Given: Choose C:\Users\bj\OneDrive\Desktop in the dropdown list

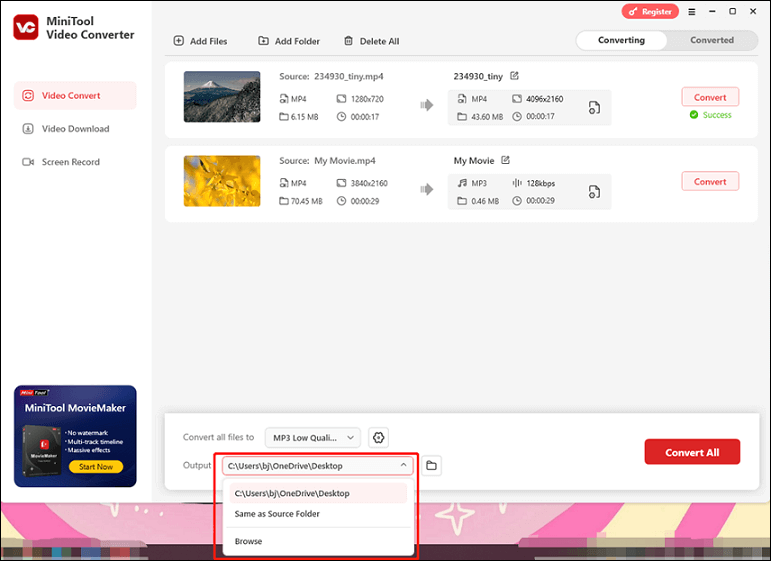Looking at the screenshot, I should (318, 493).
